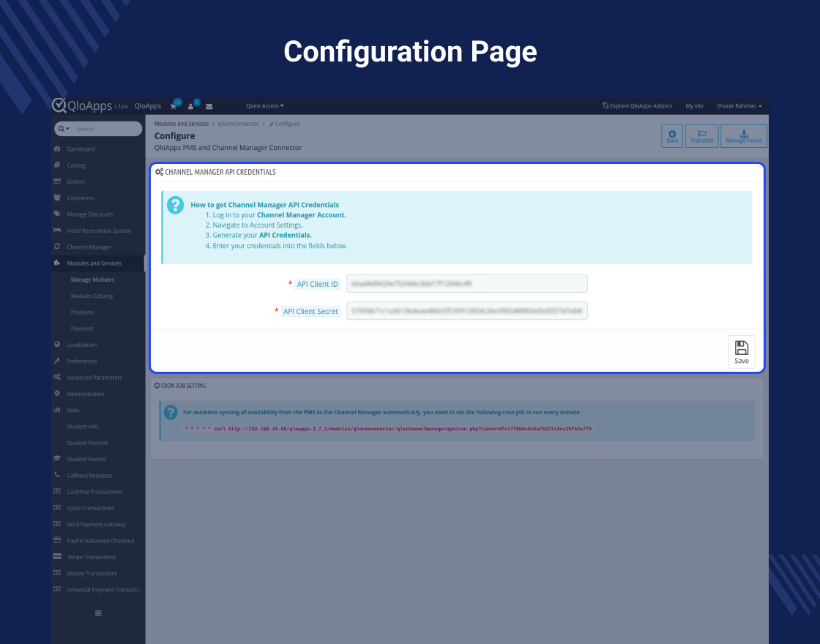The width and height of the screenshot is (820, 644).
Task: Open Catalog in the sidebar
Action: click(76, 165)
